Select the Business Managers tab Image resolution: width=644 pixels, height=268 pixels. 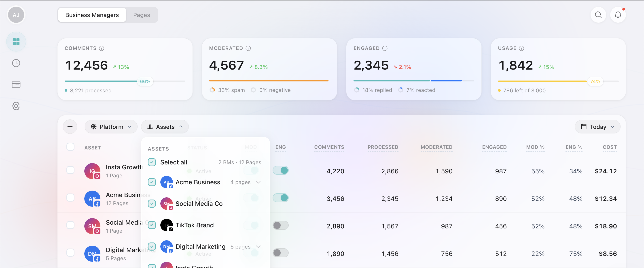pos(92,15)
